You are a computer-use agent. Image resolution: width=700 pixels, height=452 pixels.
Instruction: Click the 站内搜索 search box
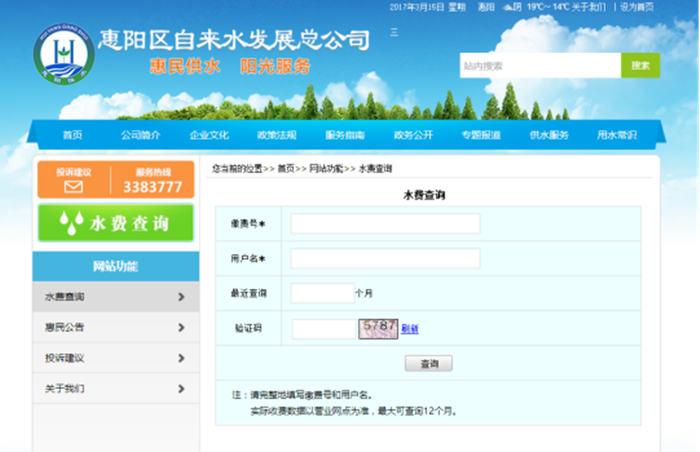click(x=540, y=66)
